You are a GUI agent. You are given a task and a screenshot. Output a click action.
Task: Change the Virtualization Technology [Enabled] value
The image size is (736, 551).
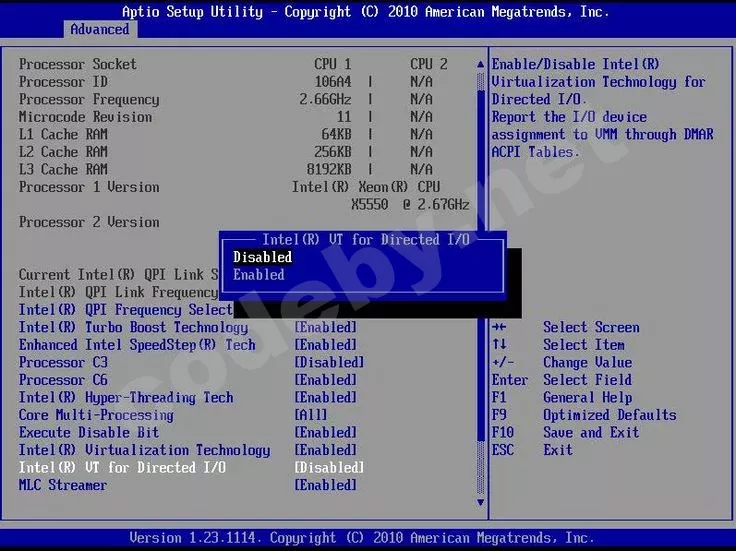tap(325, 450)
